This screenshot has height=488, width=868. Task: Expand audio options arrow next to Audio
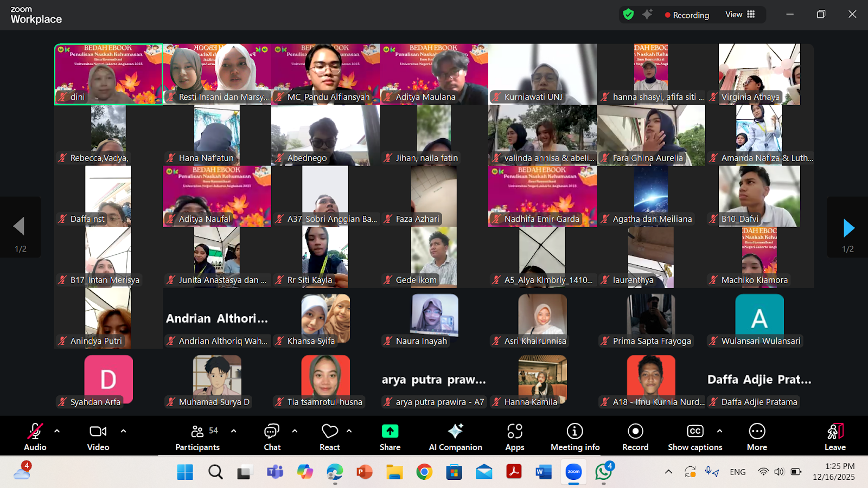pos(57,431)
